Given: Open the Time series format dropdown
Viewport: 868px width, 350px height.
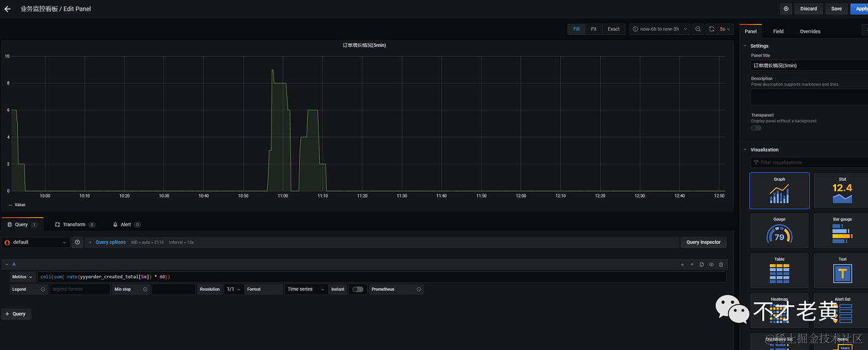Looking at the screenshot, I should coord(306,289).
